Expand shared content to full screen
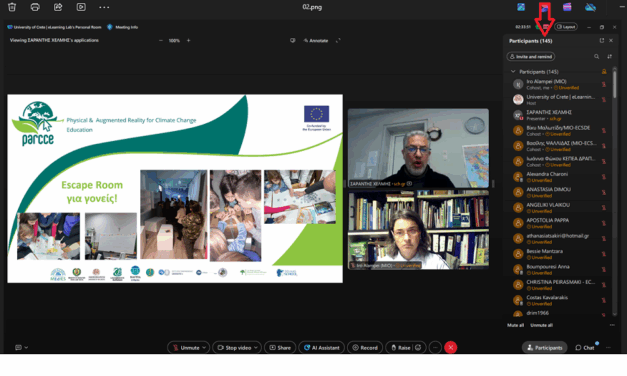The image size is (627, 376). tap(338, 40)
